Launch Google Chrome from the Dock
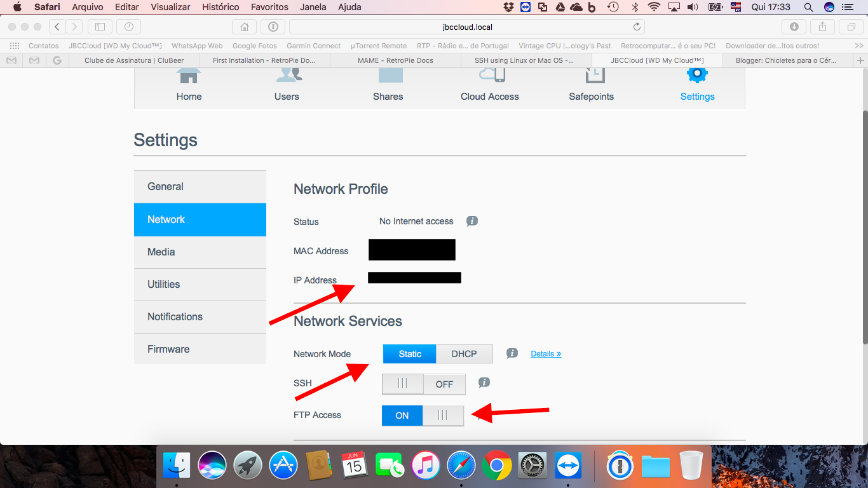The width and height of the screenshot is (868, 488). tap(496, 466)
